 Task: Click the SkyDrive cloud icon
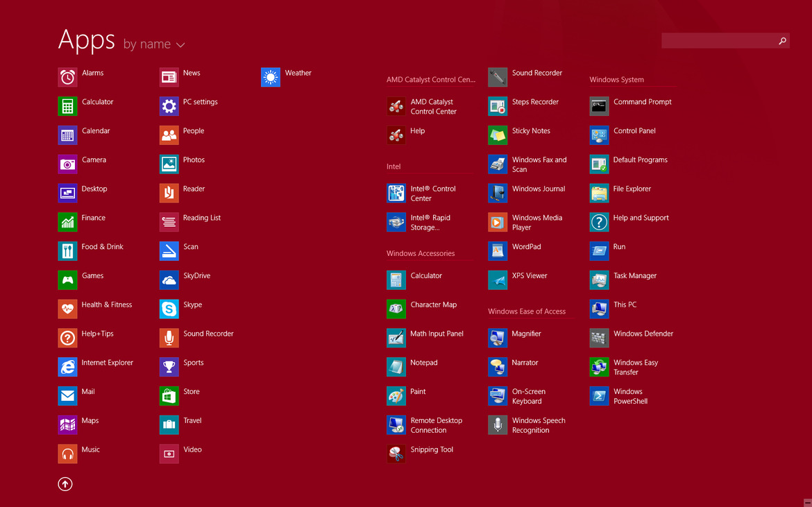click(169, 280)
